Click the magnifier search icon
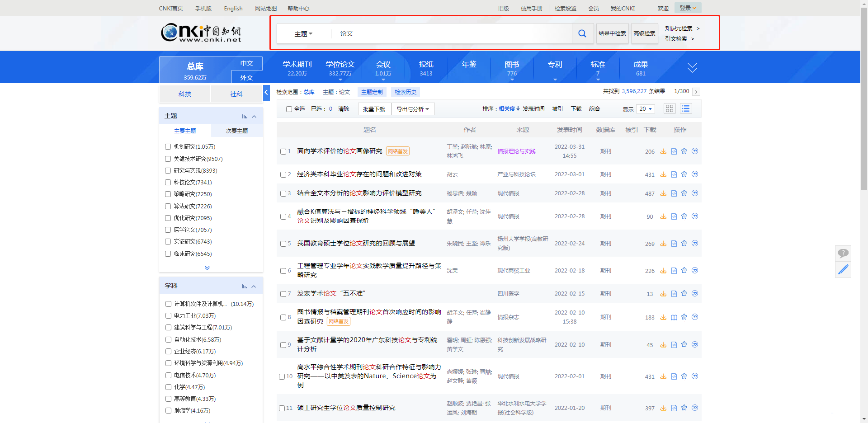The height and width of the screenshot is (423, 868). pos(582,33)
